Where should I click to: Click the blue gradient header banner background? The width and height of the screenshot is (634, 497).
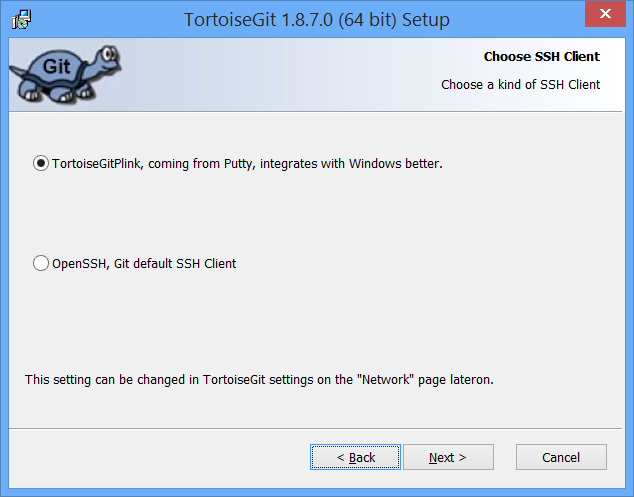coord(283,75)
